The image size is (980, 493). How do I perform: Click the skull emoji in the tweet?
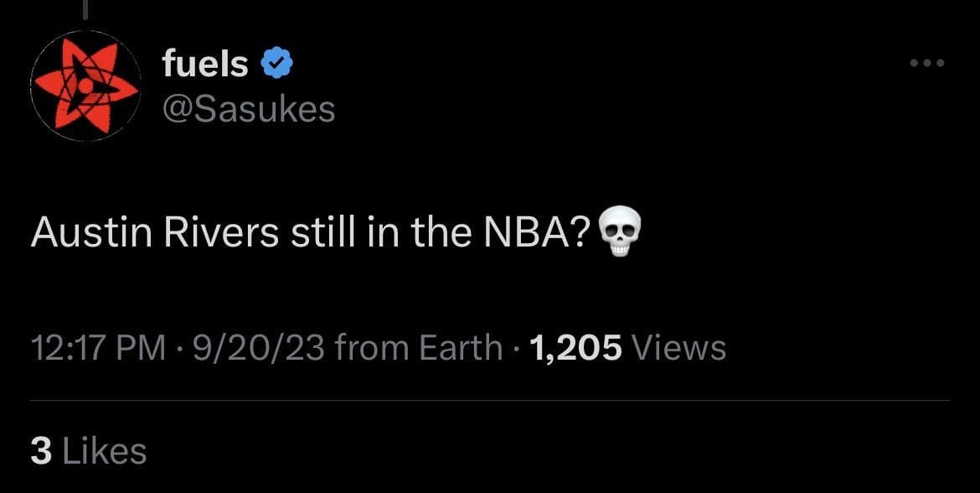619,233
